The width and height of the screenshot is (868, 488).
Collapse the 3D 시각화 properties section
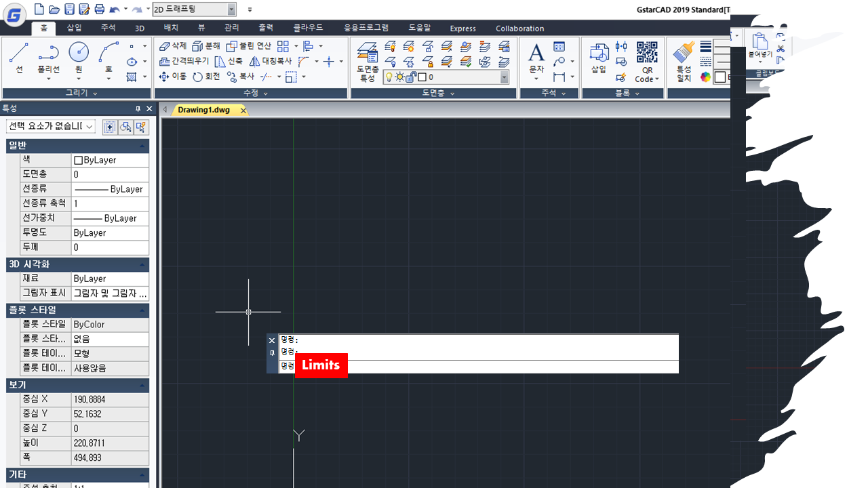142,264
